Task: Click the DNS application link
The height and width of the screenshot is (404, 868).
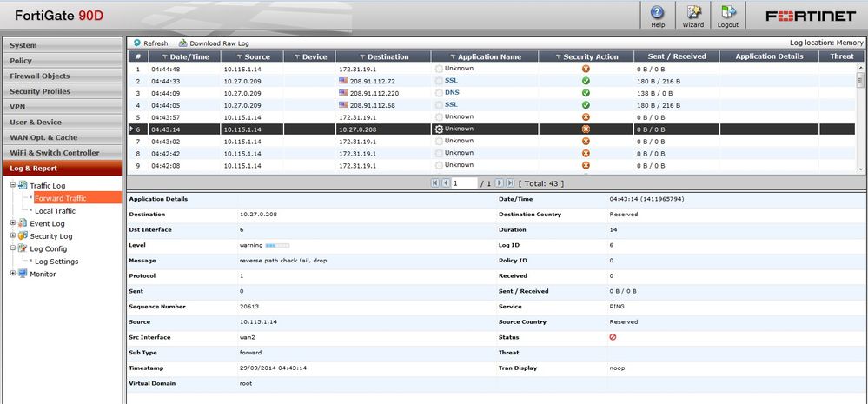Action: (452, 92)
